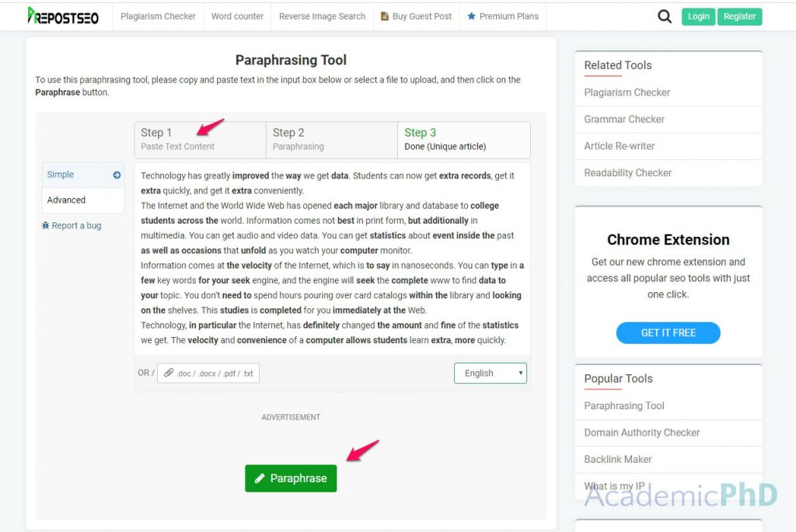796x532 pixels.
Task: Click the paperclip file upload icon
Action: 169,373
